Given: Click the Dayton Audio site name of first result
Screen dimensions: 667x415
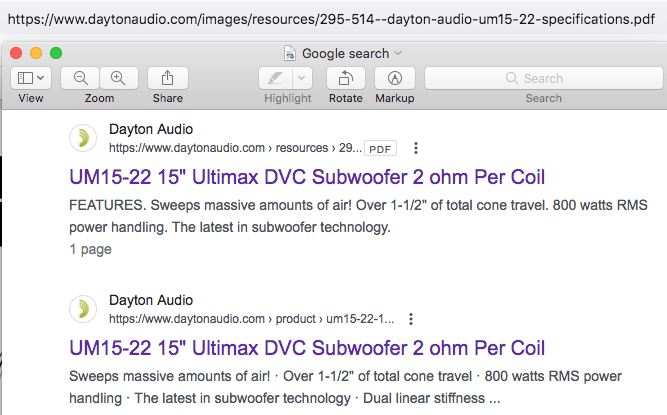Looking at the screenshot, I should coord(151,129).
